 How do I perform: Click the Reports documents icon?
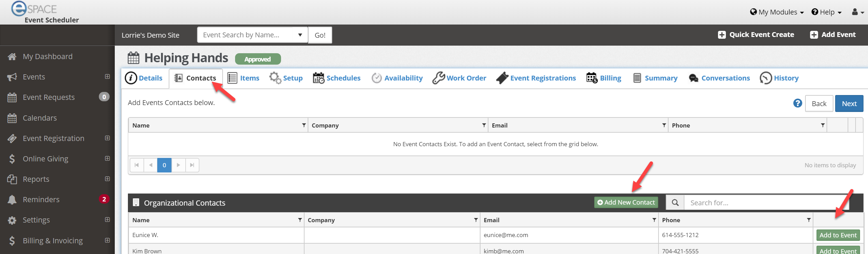tap(12, 179)
